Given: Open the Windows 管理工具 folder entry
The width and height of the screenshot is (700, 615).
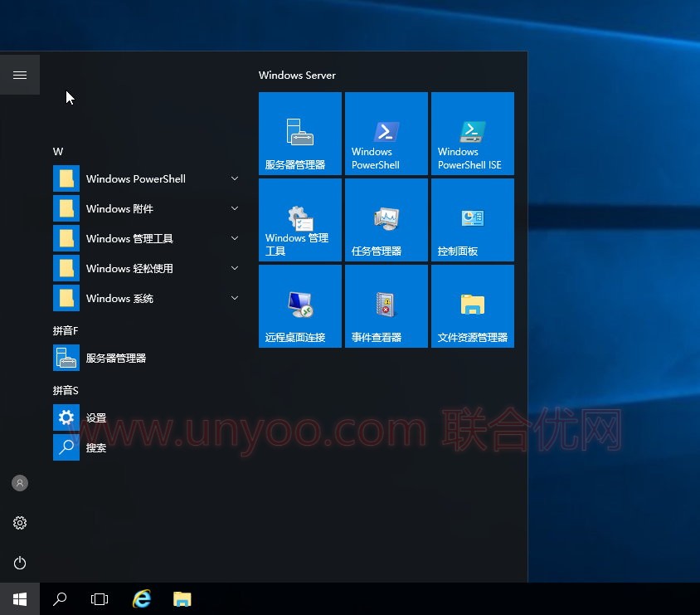Looking at the screenshot, I should point(148,238).
